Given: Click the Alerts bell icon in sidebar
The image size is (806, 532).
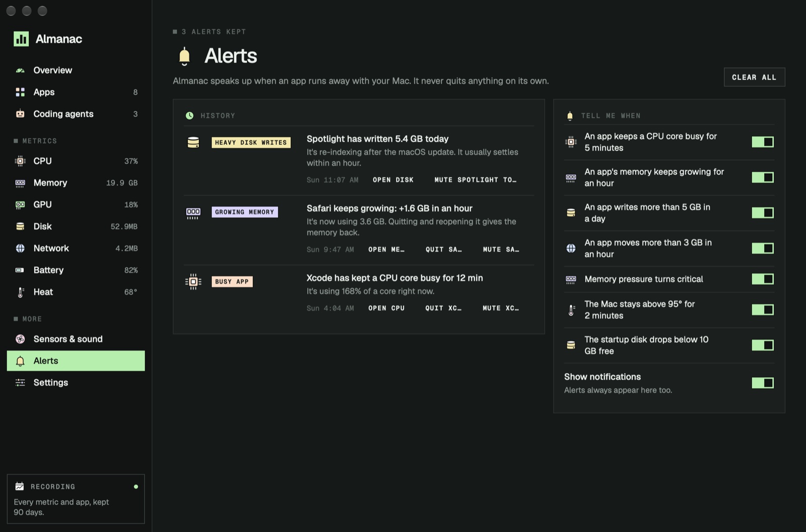Looking at the screenshot, I should click(x=20, y=361).
